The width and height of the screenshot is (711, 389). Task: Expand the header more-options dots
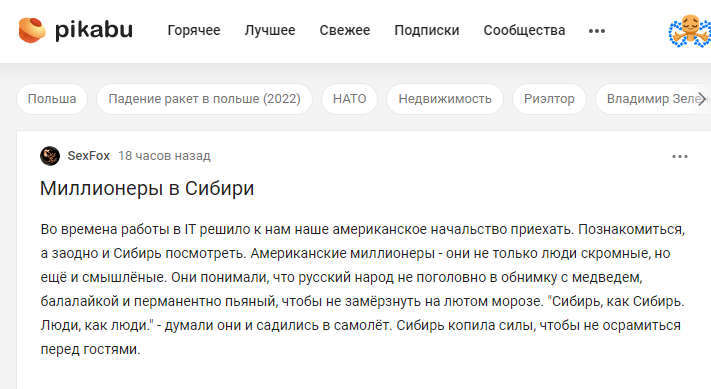pos(597,31)
